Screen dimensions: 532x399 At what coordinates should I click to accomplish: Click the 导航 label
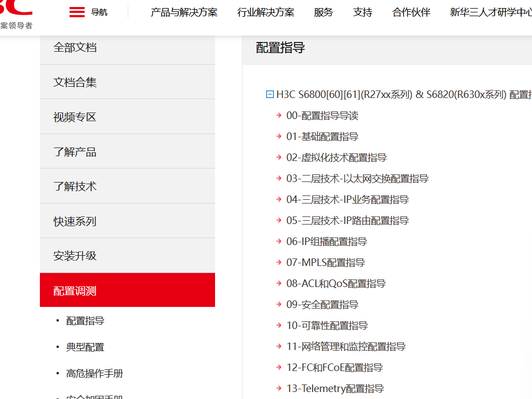99,12
